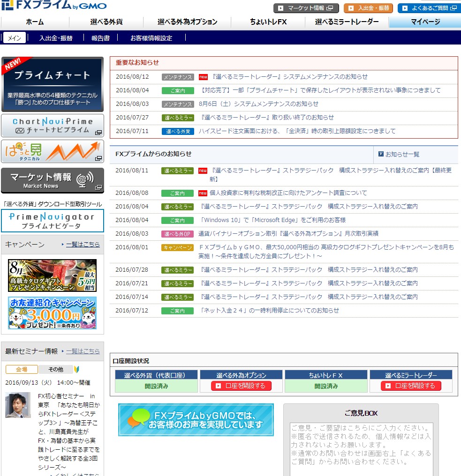Screen dimensions: 461x476
Task: Open the FX初心者セミナー in 東京 description
Action: [x=68, y=431]
